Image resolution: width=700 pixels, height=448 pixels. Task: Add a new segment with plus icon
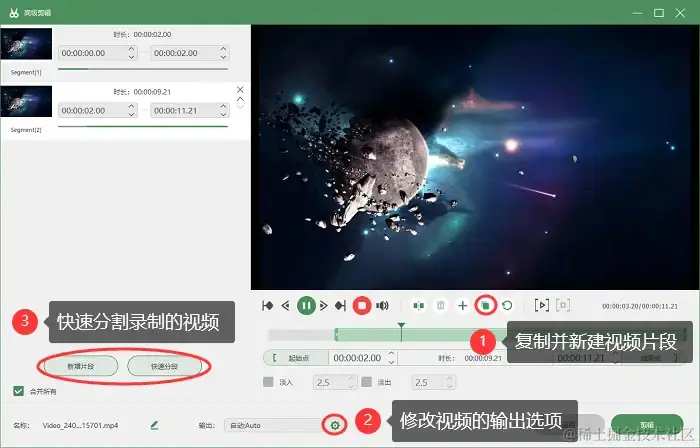tap(463, 306)
